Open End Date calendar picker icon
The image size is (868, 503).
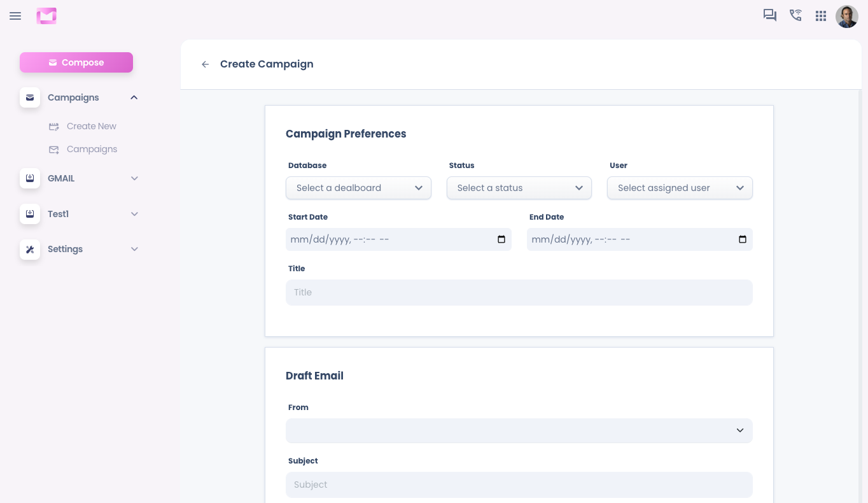coord(742,239)
